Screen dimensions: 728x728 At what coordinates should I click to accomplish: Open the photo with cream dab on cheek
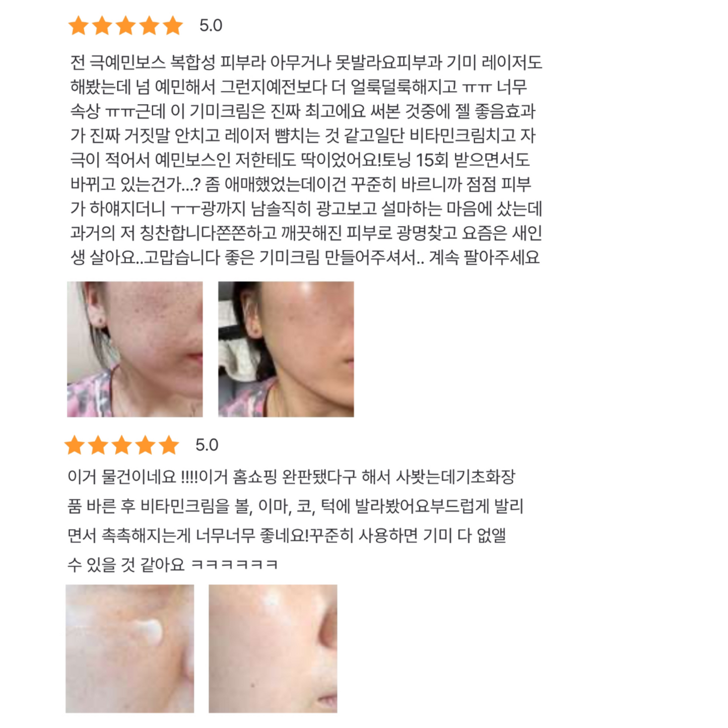point(130,648)
